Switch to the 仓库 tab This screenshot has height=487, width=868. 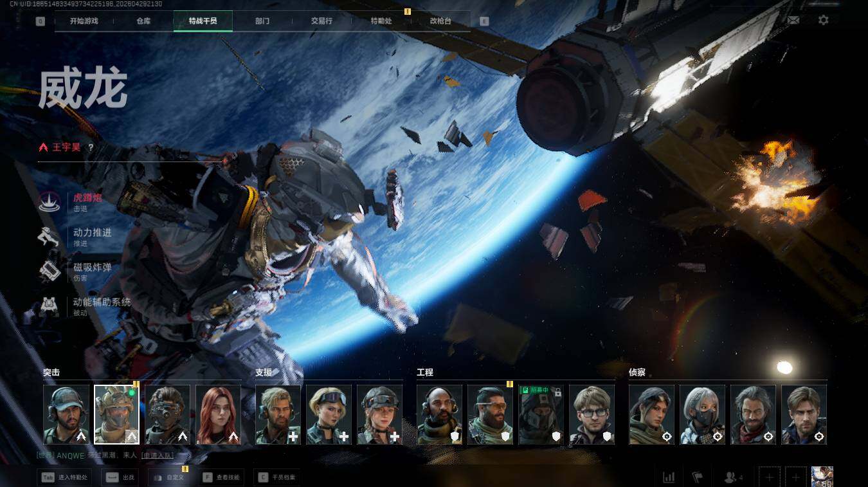(143, 21)
